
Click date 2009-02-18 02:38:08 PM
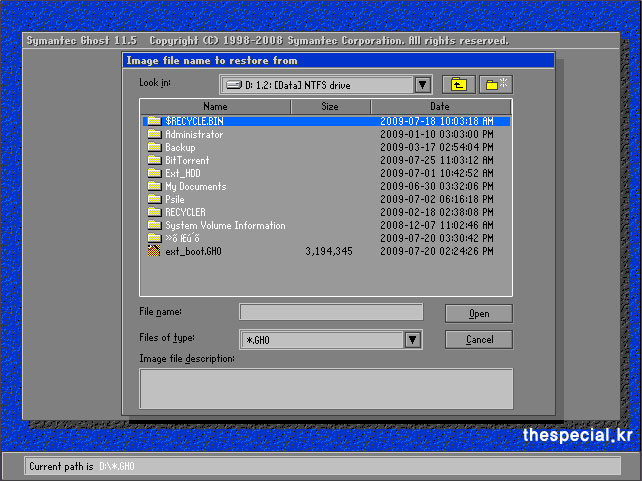437,212
